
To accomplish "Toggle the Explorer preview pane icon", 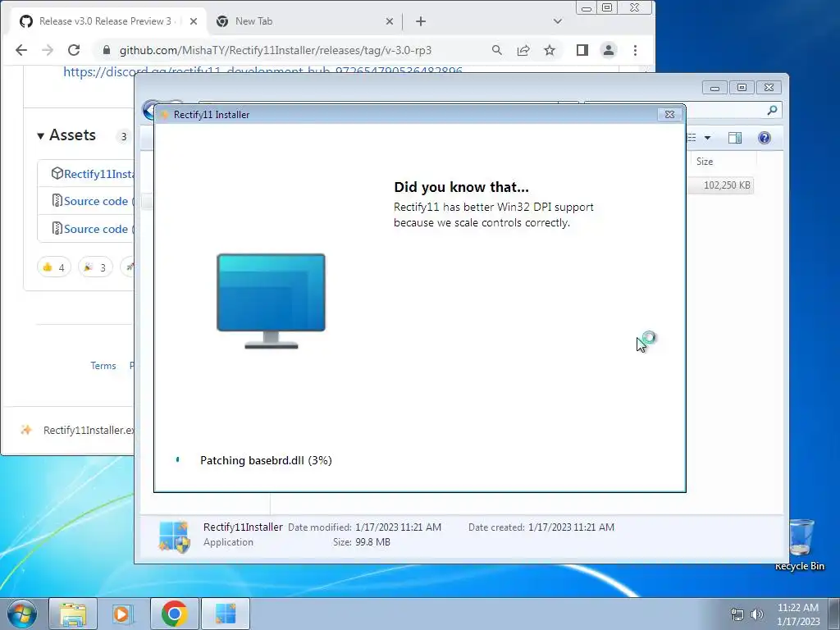I will tap(735, 138).
